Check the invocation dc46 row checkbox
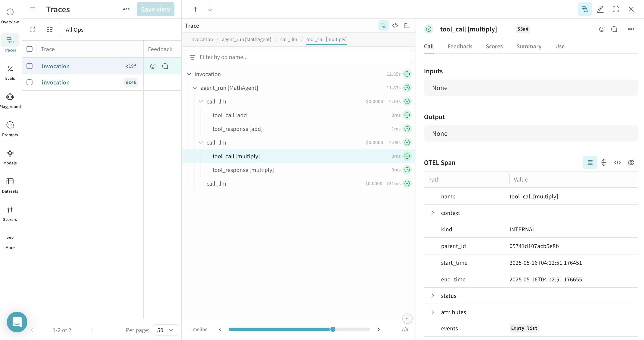 (x=30, y=82)
